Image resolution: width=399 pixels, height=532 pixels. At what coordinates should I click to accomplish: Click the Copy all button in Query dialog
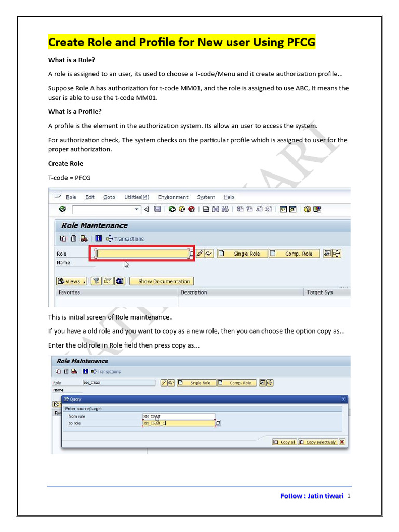coord(284,442)
